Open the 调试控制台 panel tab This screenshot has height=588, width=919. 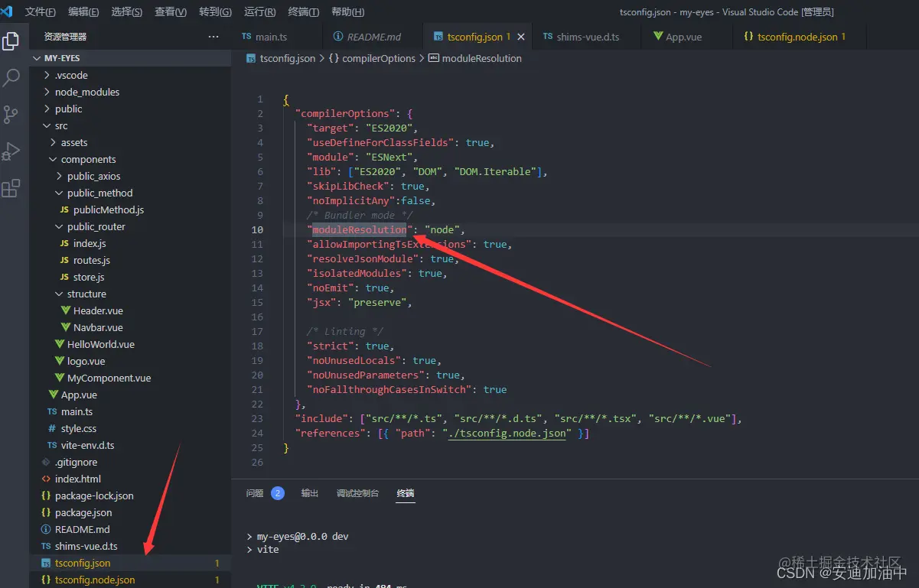pyautogui.click(x=357, y=493)
